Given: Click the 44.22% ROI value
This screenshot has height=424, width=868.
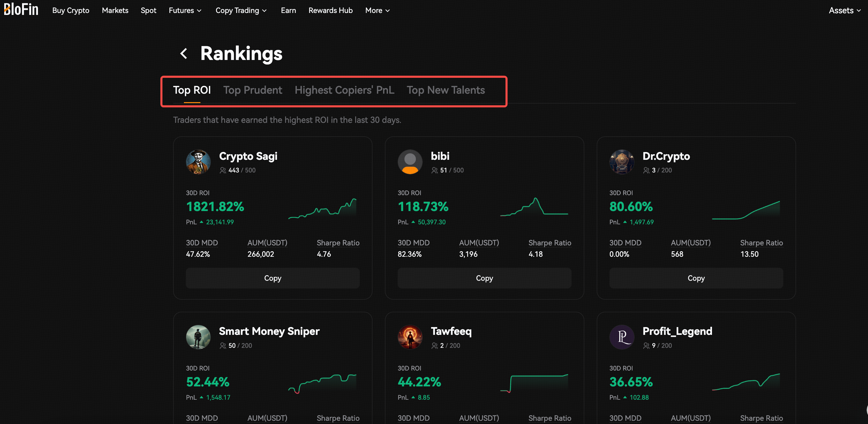Looking at the screenshot, I should 419,382.
